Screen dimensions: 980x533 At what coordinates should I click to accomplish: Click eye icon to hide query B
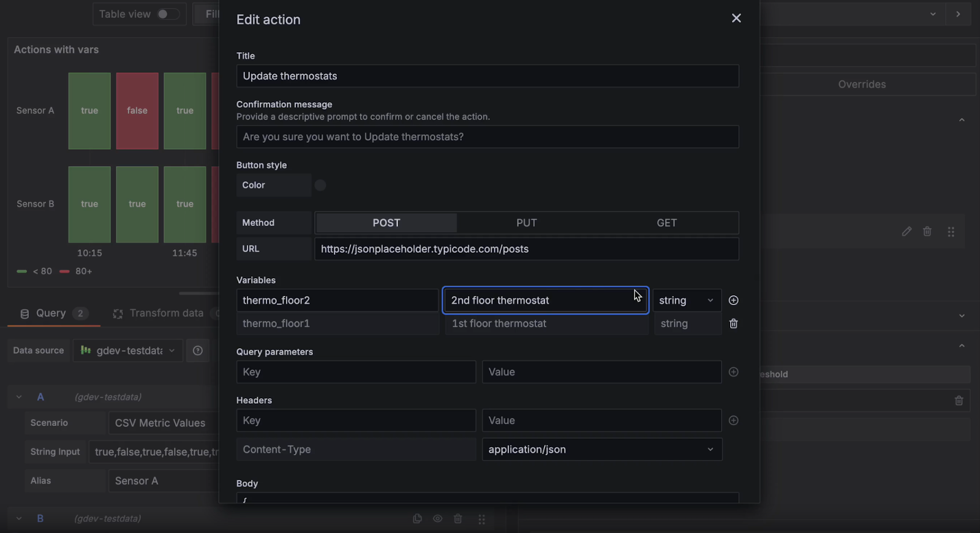pos(437,519)
